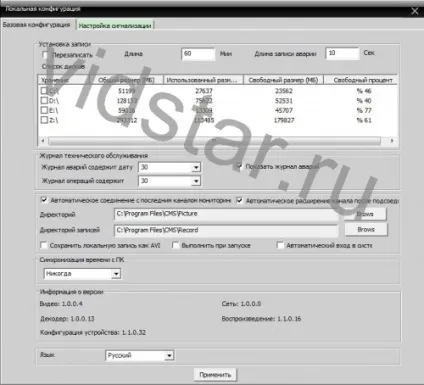The height and width of the screenshot is (385, 424).
Task: Edit the record length minutes field
Action: point(198,54)
